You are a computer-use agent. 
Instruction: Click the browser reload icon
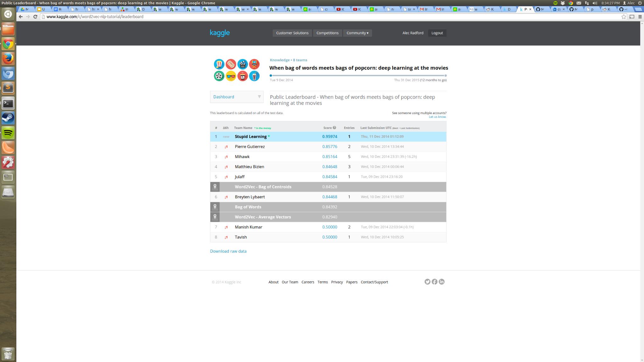pos(35,17)
